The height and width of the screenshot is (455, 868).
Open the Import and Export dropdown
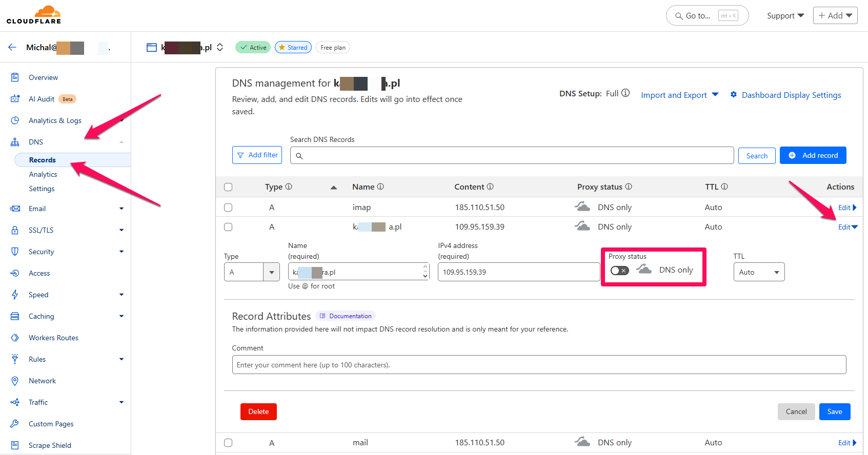click(680, 95)
